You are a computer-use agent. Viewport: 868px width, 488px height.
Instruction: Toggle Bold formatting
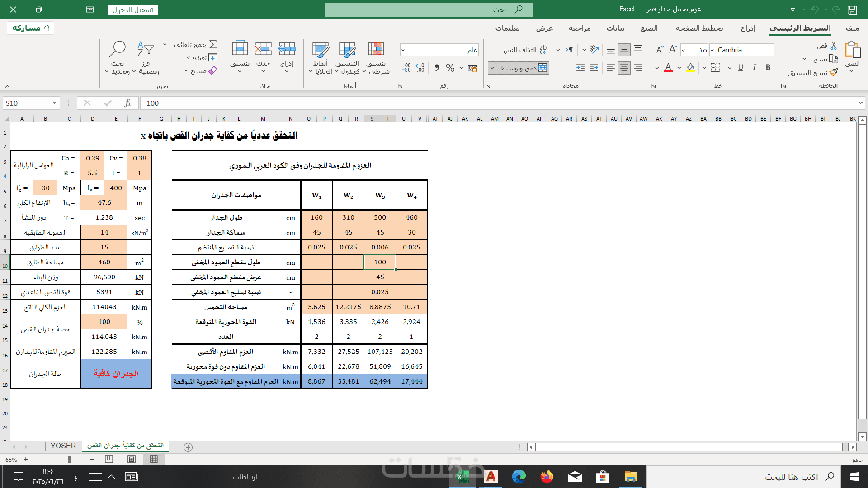click(x=768, y=68)
